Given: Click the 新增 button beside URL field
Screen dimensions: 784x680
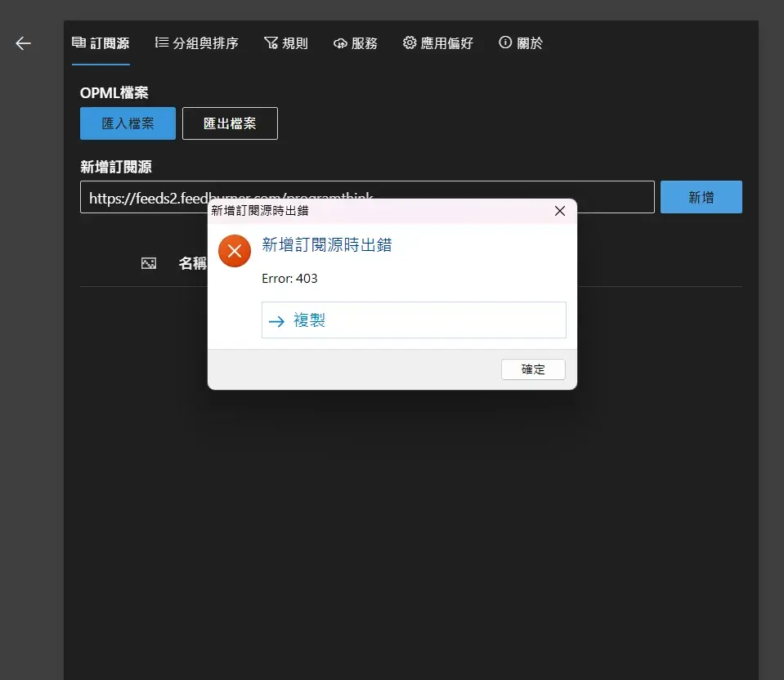Looking at the screenshot, I should pos(701,197).
